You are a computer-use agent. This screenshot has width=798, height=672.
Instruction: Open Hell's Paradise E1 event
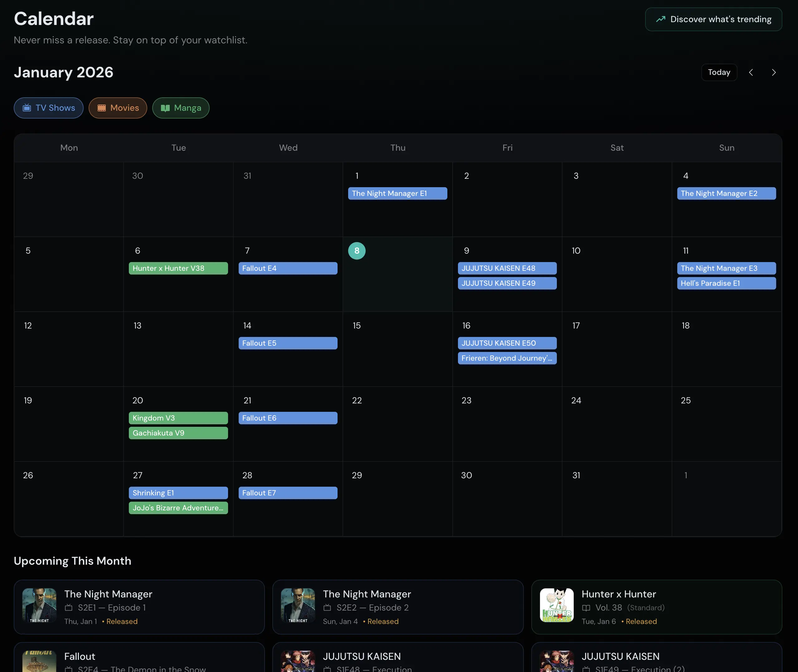click(726, 283)
